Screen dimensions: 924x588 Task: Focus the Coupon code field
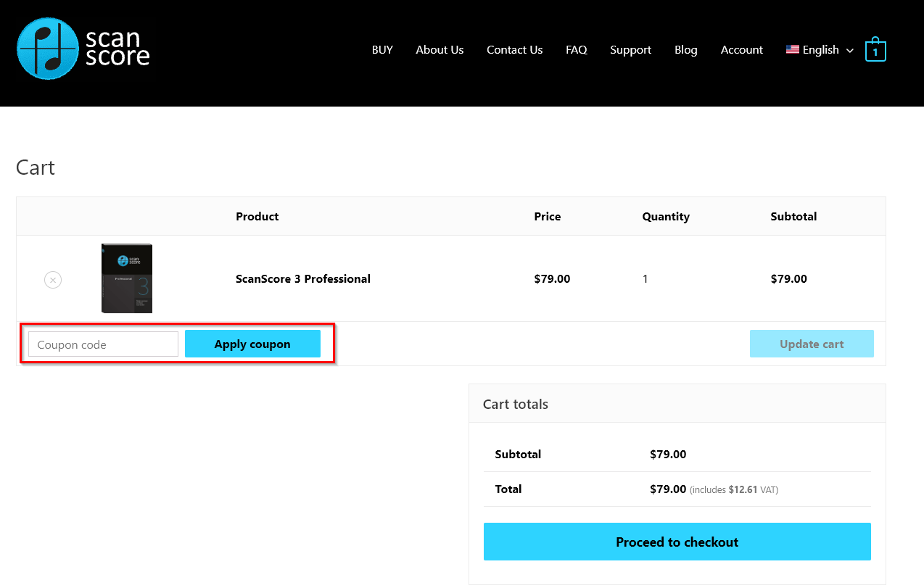pos(103,344)
